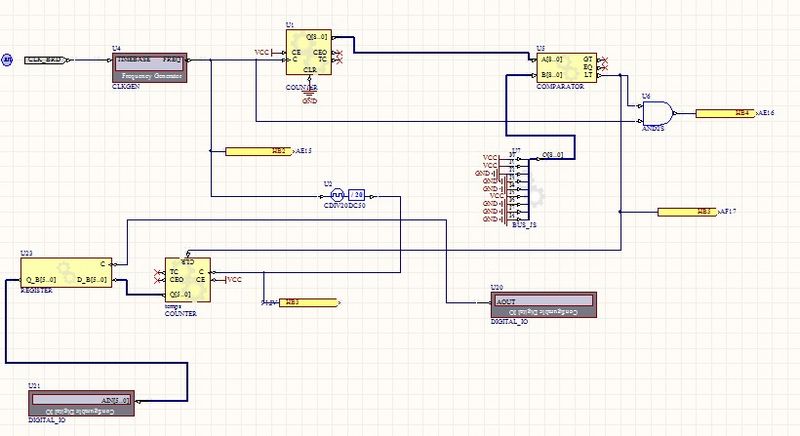The width and height of the screenshot is (800, 436).
Task: Select the U2 clock divider component
Action: (x=348, y=195)
